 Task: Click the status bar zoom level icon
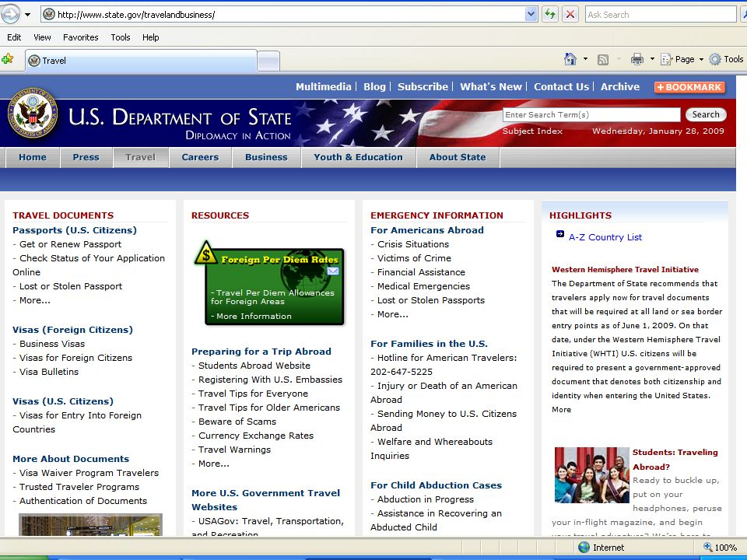point(707,547)
